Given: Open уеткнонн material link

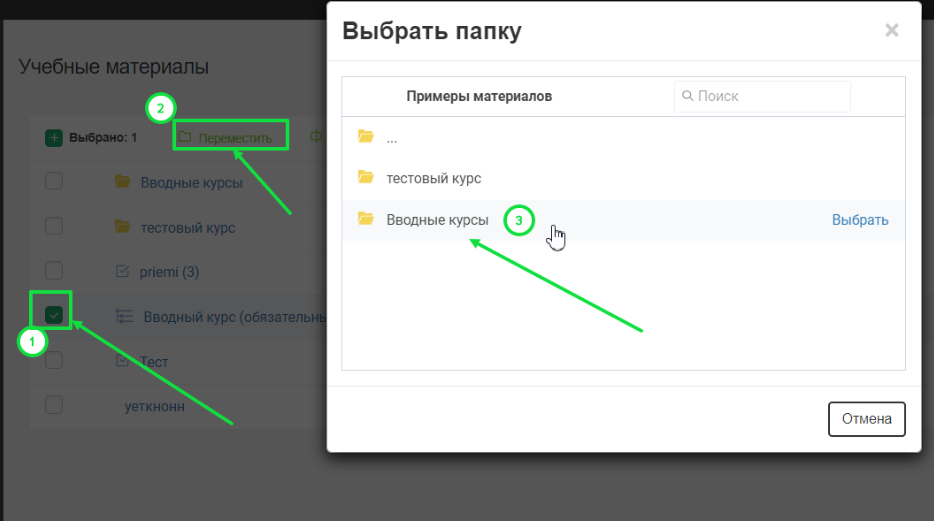Looking at the screenshot, I should pyautogui.click(x=154, y=407).
